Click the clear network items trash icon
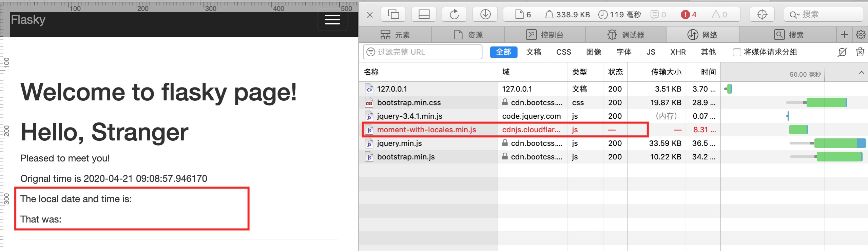868x251 pixels. [x=860, y=52]
